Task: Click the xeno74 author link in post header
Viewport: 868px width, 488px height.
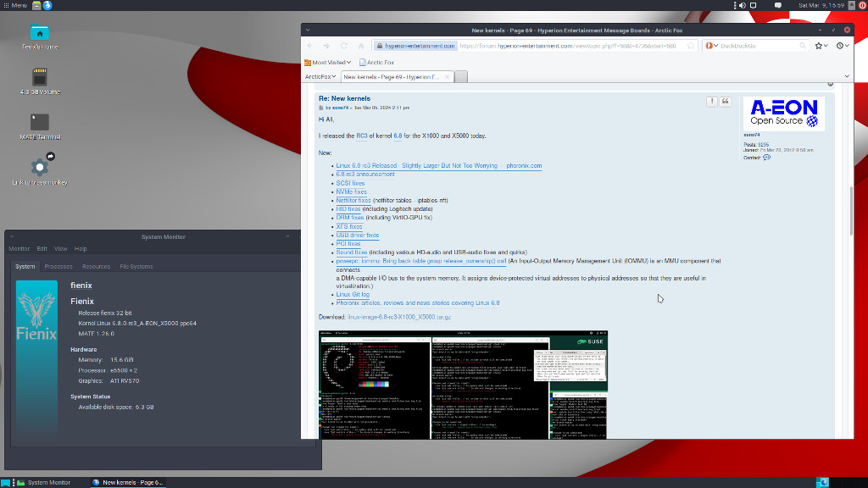Action: click(x=341, y=108)
